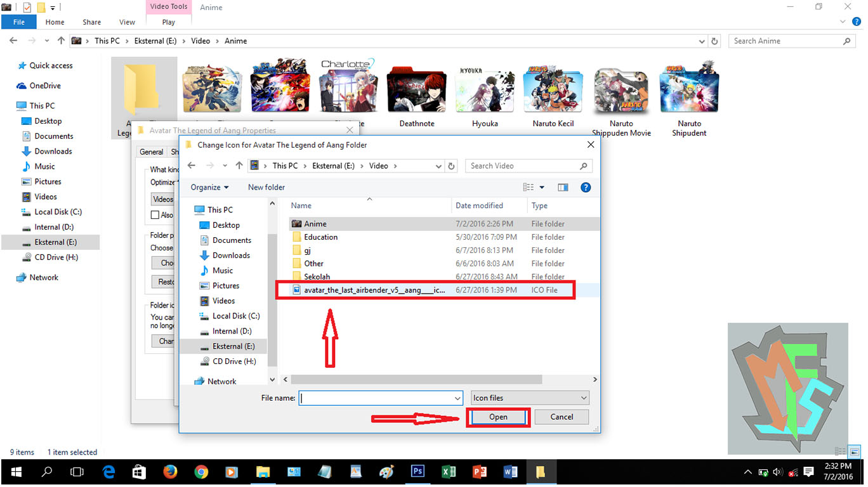This screenshot has width=868, height=487.
Task: Select the General tab in Properties window
Action: (x=152, y=152)
